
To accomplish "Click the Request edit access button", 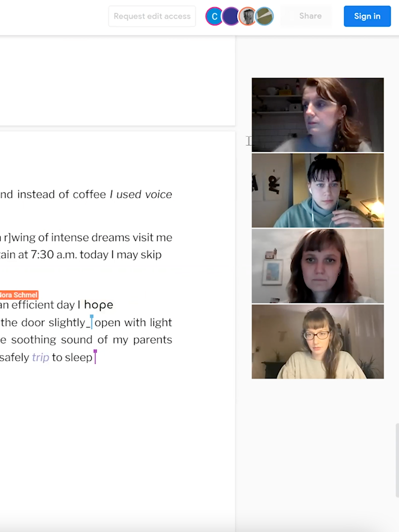I will pyautogui.click(x=152, y=16).
